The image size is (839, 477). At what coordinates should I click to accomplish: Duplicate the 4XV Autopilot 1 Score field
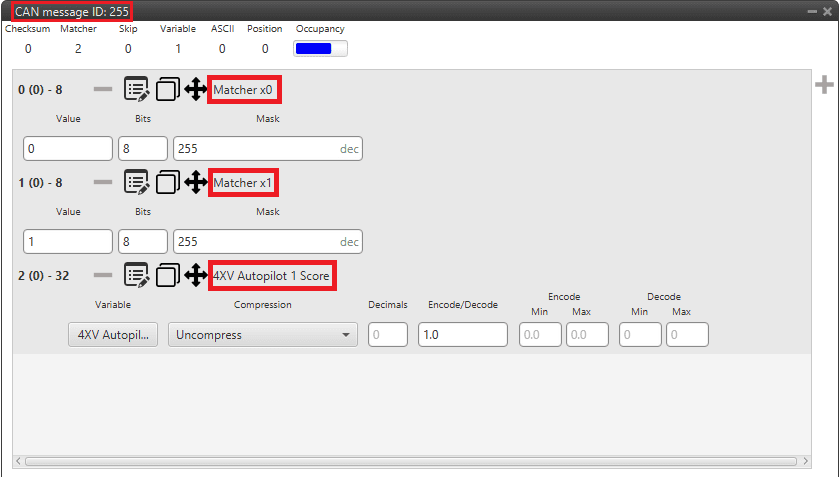168,275
